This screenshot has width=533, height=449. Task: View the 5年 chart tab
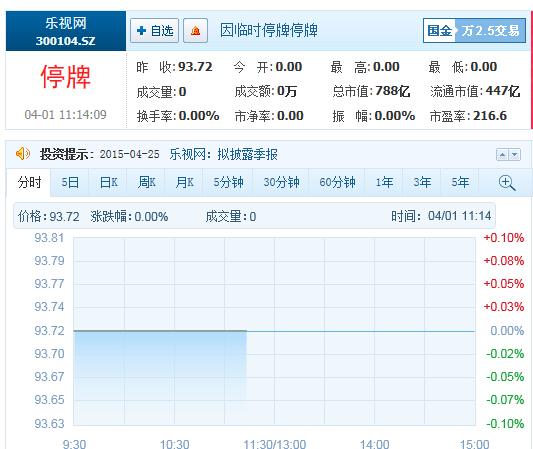click(460, 183)
